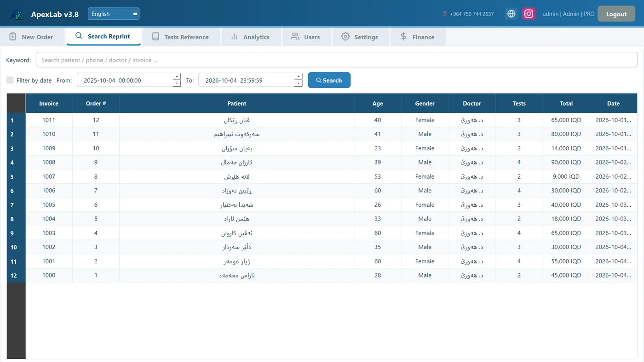Select row header number 1
This screenshot has height=362, width=644.
(16, 120)
